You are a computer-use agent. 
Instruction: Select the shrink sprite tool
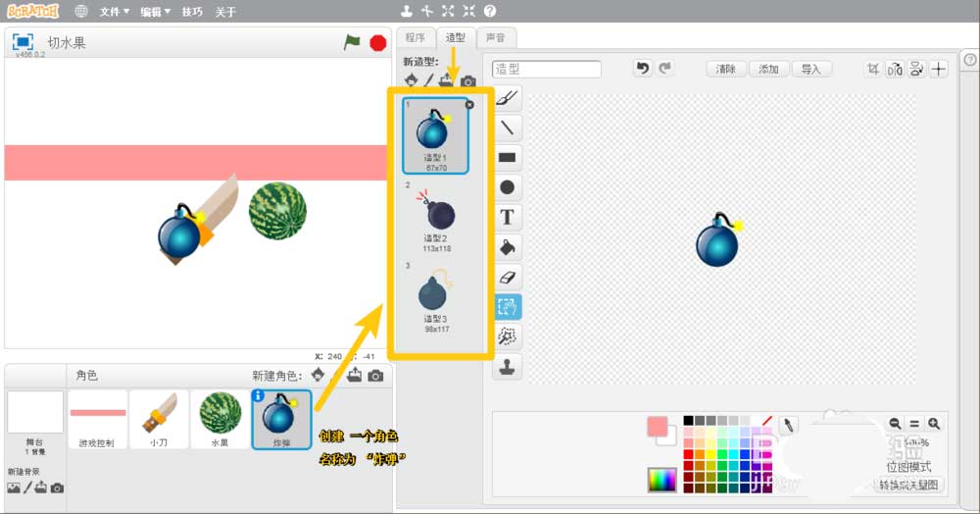click(x=468, y=11)
